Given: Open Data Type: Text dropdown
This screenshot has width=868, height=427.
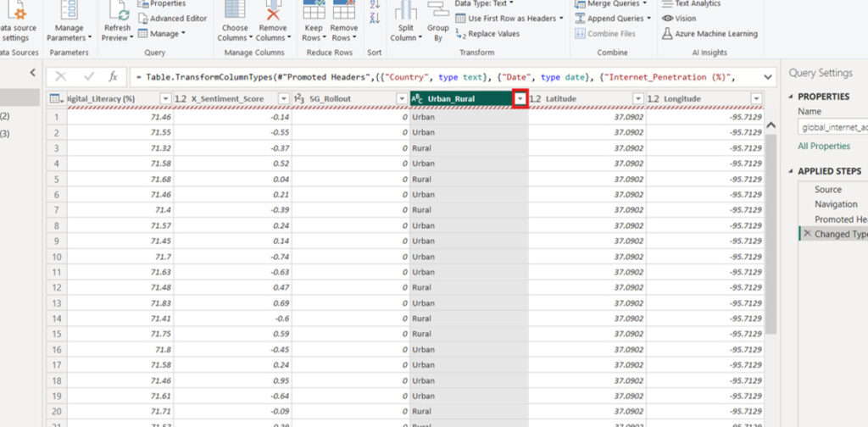Looking at the screenshot, I should tap(484, 3).
